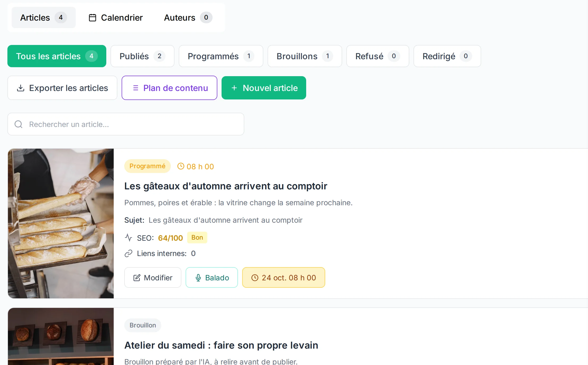Screen dimensions: 588x365
Task: Select the Refusé filter
Action: (378, 56)
